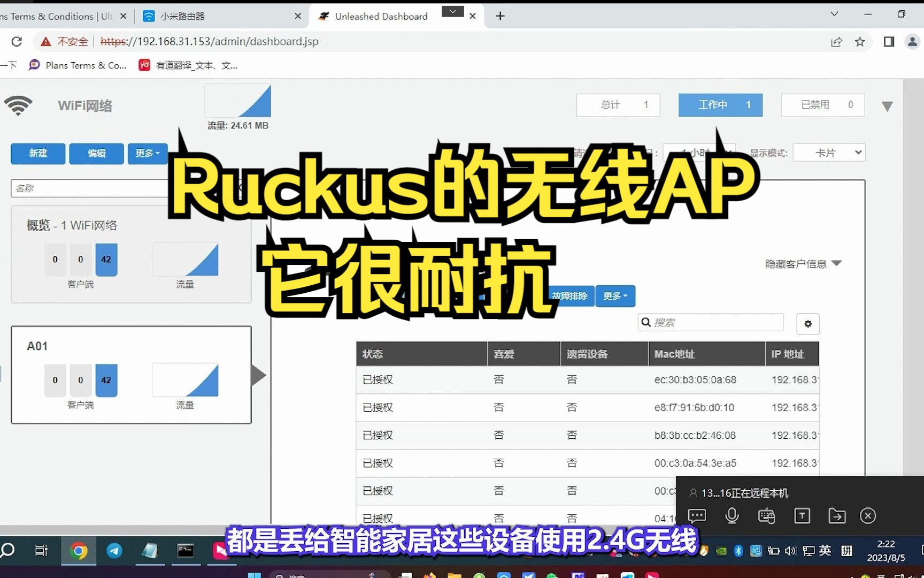Switch to the 小米路由器 tab
The width and height of the screenshot is (924, 578).
click(221, 16)
